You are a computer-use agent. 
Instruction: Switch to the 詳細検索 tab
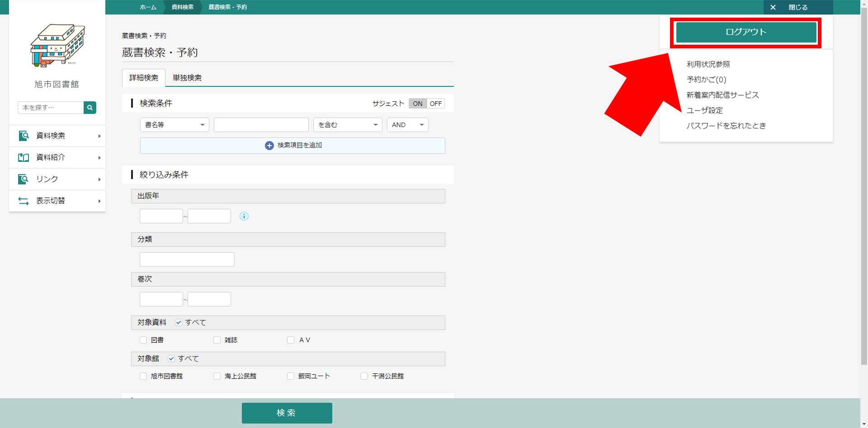[144, 78]
